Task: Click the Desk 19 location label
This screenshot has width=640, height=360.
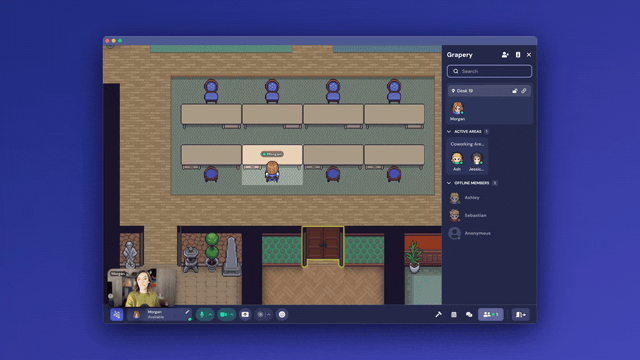Action: pyautogui.click(x=462, y=91)
